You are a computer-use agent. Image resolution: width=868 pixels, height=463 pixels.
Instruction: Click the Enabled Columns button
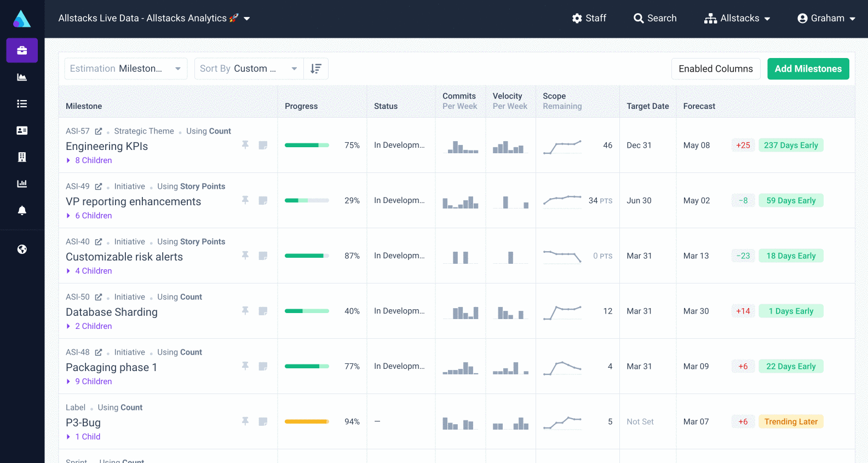point(716,69)
